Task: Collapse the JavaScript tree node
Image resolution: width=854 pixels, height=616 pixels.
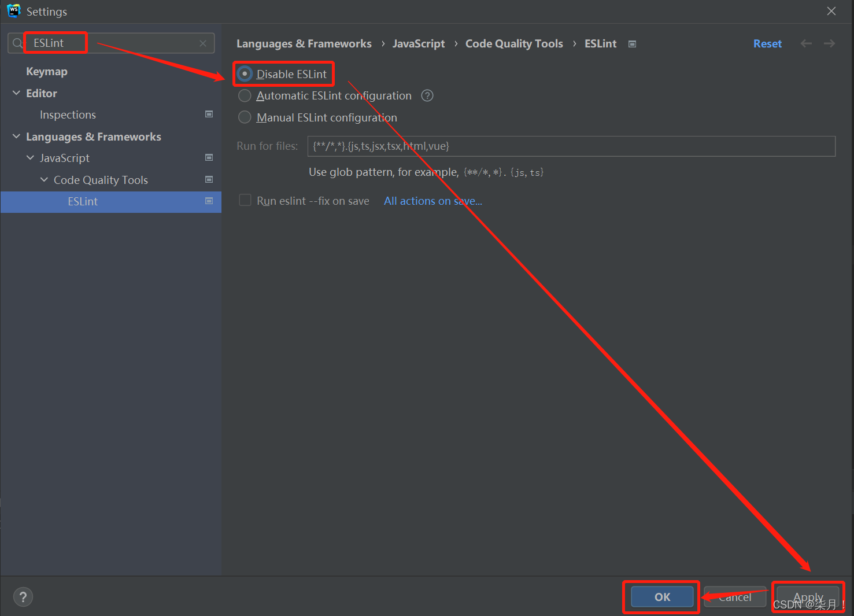Action: 30,158
